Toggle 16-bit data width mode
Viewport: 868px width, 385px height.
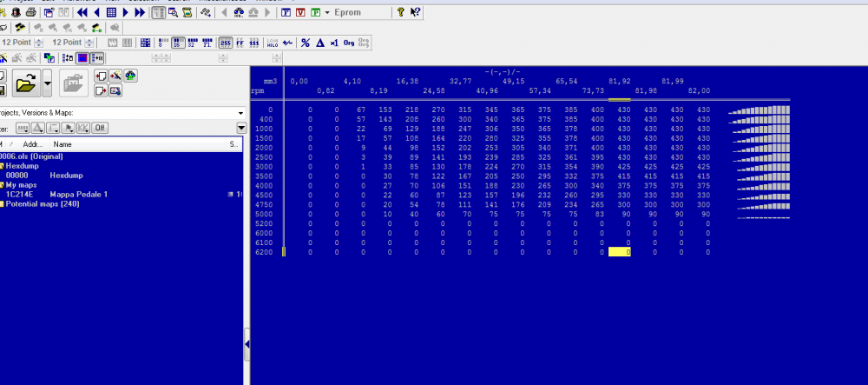coord(176,43)
